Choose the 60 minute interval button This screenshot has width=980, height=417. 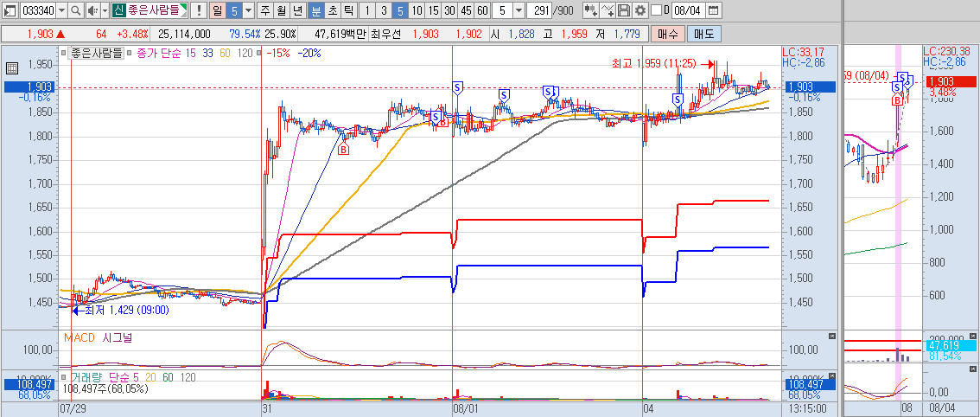[x=482, y=10]
